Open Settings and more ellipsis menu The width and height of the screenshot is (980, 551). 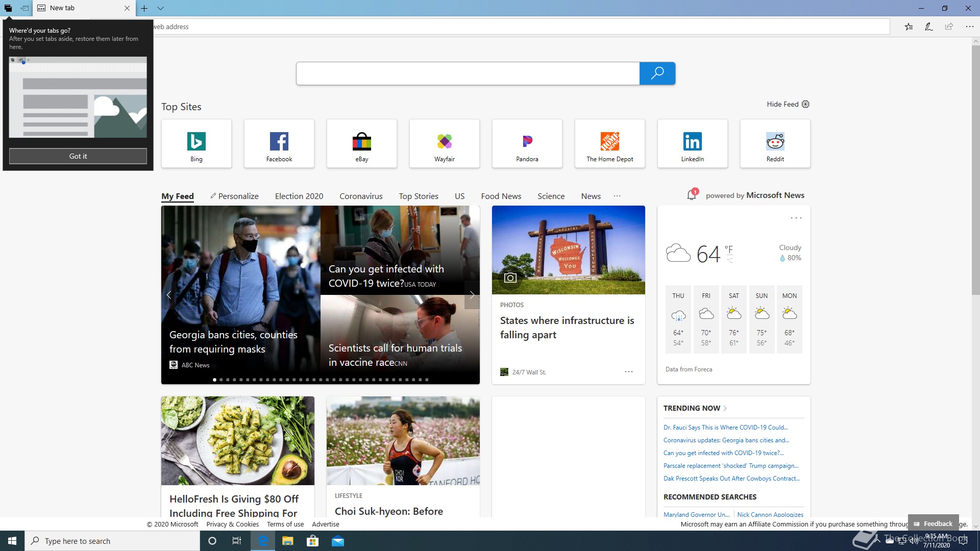(x=969, y=27)
